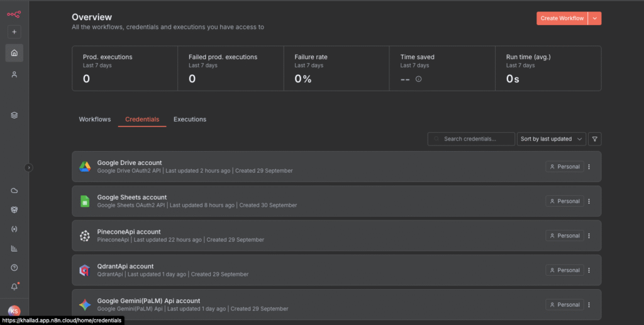Viewport: 644px width, 325px height.
Task: Click the plus icon in the sidebar
Action: point(14,31)
